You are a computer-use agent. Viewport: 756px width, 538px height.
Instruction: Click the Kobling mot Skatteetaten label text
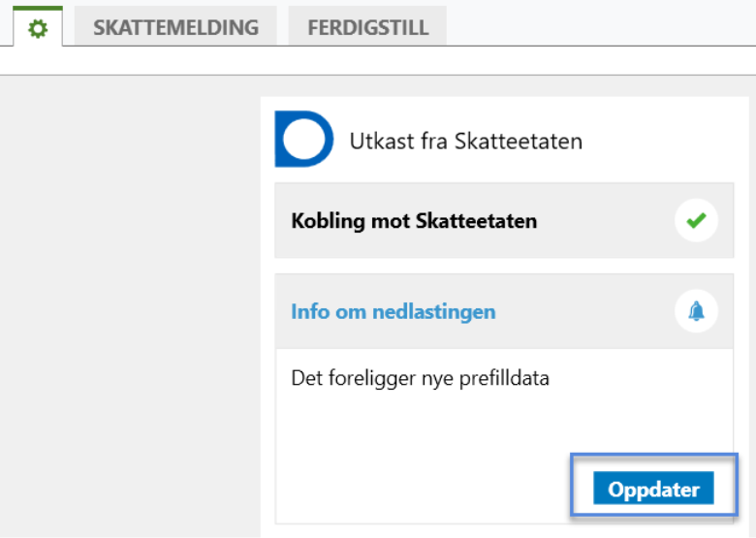tap(414, 221)
